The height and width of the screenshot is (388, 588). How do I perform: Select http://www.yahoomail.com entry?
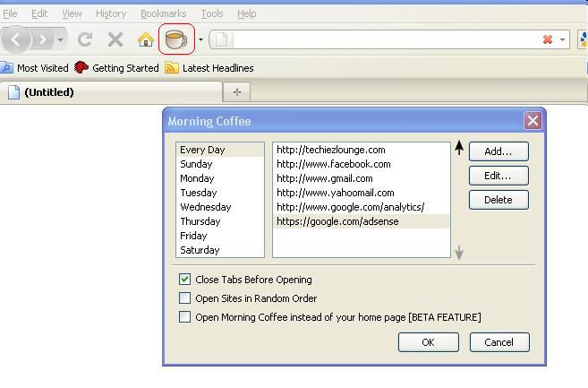pos(362,193)
